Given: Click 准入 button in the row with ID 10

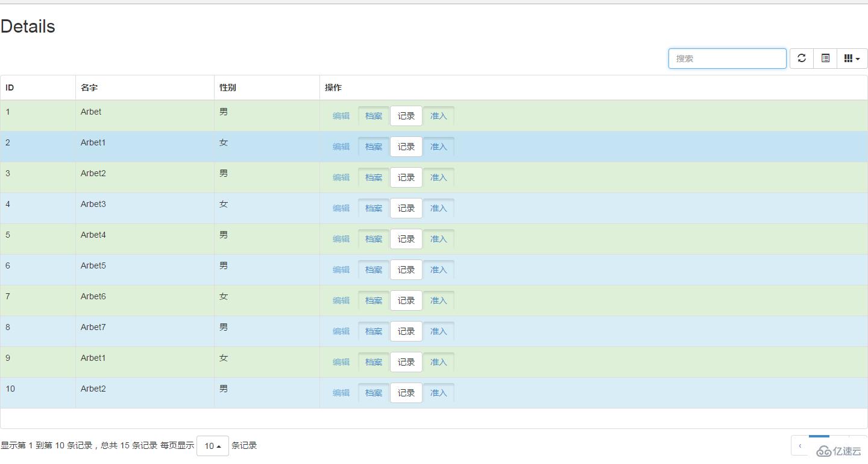Looking at the screenshot, I should click(439, 393).
